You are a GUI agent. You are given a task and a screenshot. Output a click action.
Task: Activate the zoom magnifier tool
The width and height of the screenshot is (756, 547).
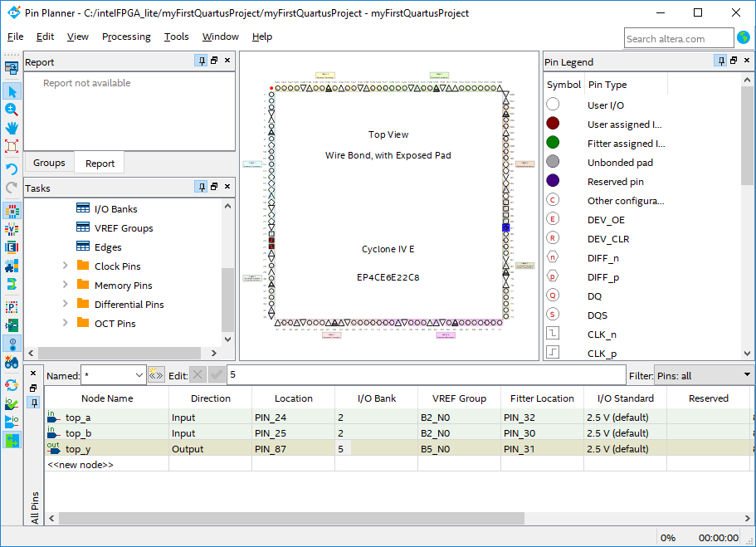[12, 110]
